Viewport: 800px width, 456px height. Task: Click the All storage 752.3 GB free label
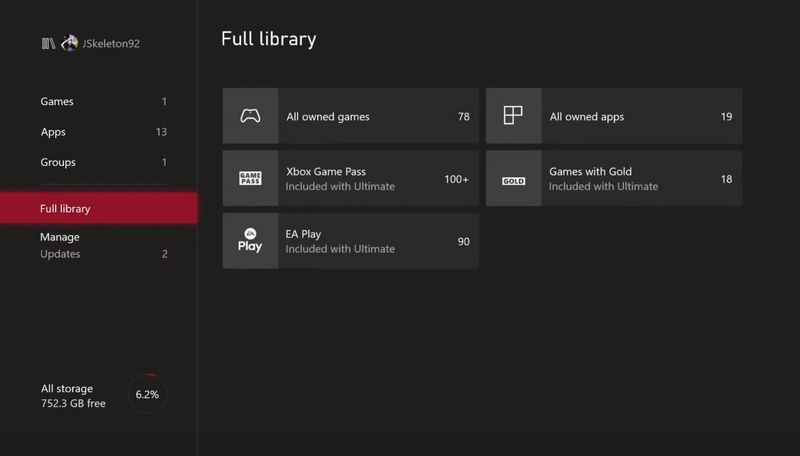[73, 396]
